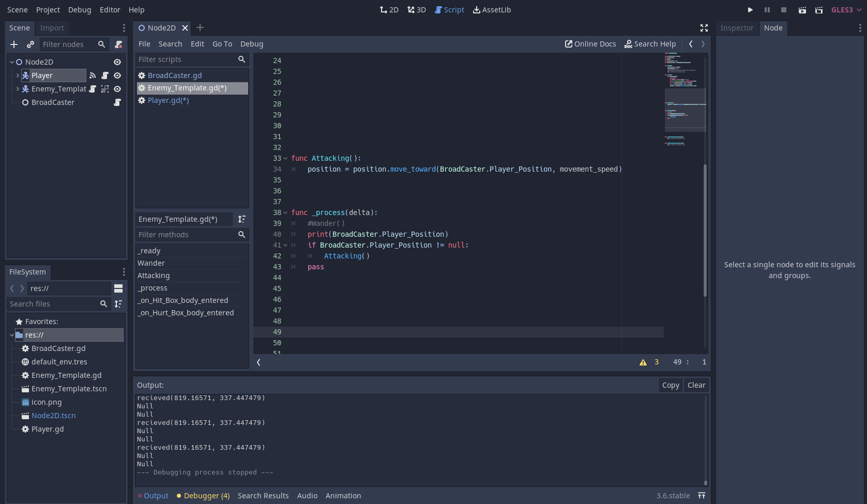Expand Player node children

tap(18, 75)
